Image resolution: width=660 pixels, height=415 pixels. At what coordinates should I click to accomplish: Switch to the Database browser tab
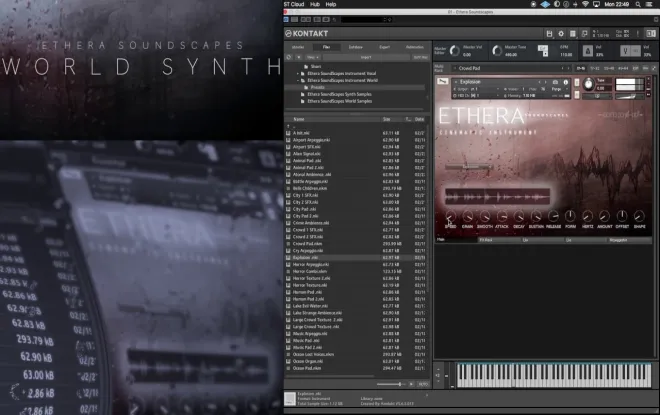356,47
